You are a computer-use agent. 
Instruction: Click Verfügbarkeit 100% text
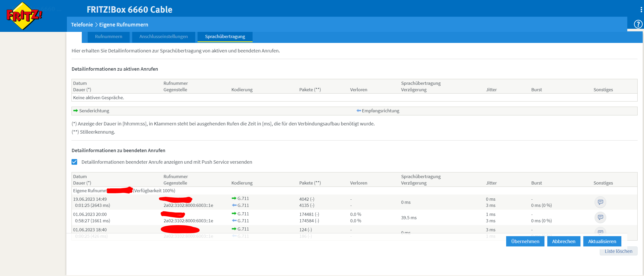pyautogui.click(x=154, y=191)
